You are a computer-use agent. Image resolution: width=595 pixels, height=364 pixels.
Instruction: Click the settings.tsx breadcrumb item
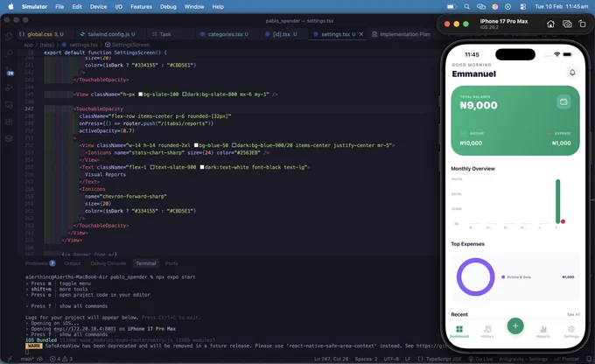(80, 45)
